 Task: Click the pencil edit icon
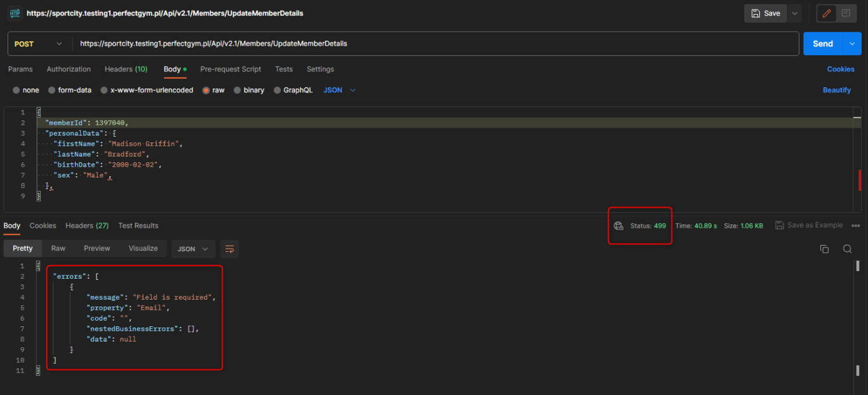click(827, 13)
